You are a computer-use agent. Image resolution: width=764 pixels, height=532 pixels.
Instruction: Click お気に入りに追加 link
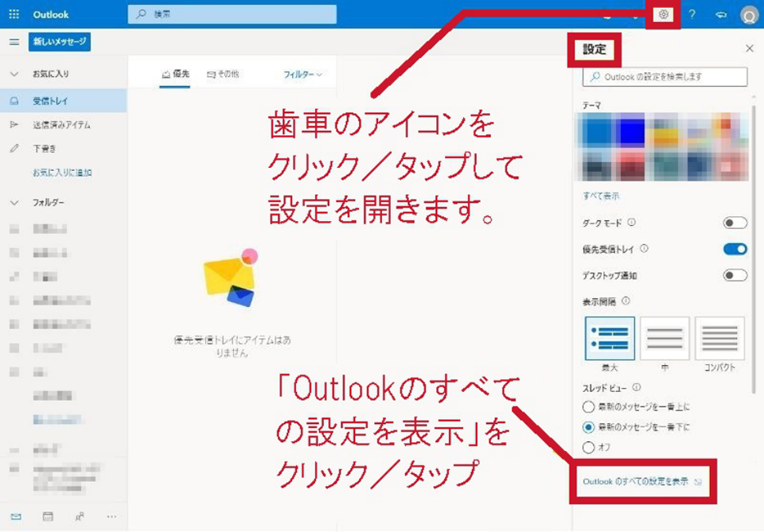point(62,173)
